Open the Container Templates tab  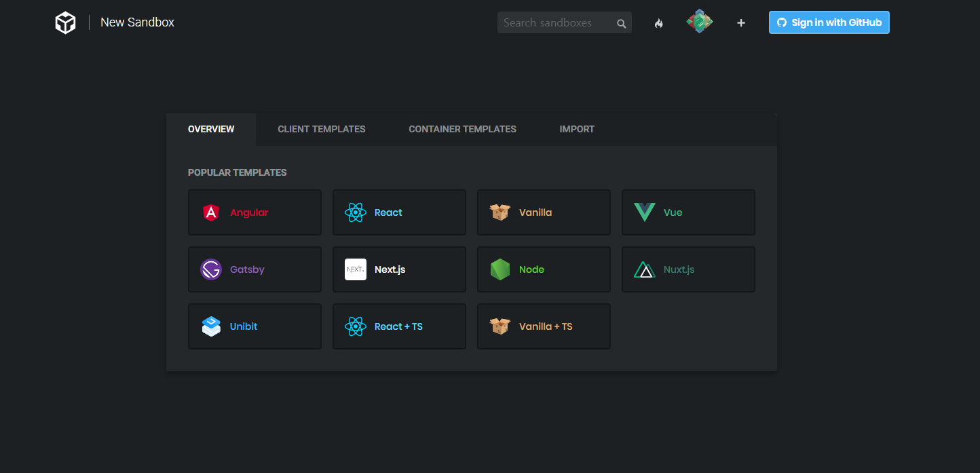(462, 129)
